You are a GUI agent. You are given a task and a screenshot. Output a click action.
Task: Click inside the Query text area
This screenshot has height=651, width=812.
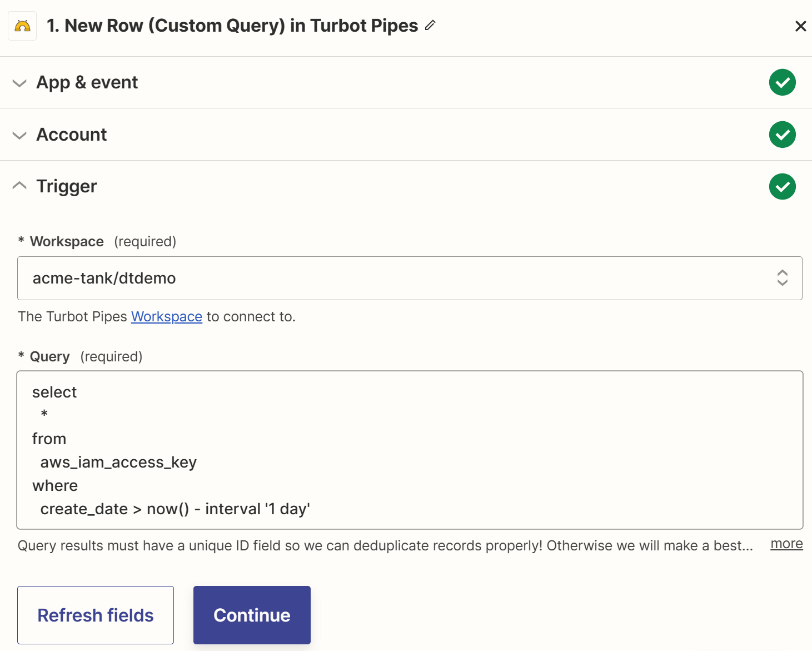tap(410, 450)
